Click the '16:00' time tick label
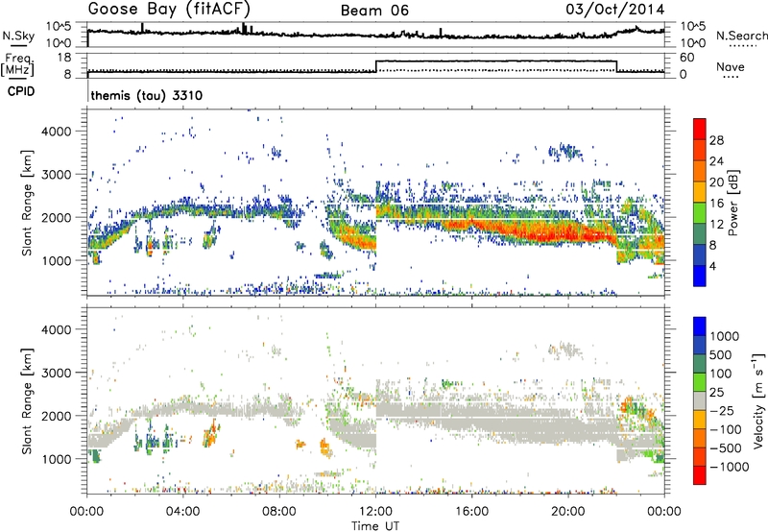This screenshot has height=532, width=768. tap(471, 512)
